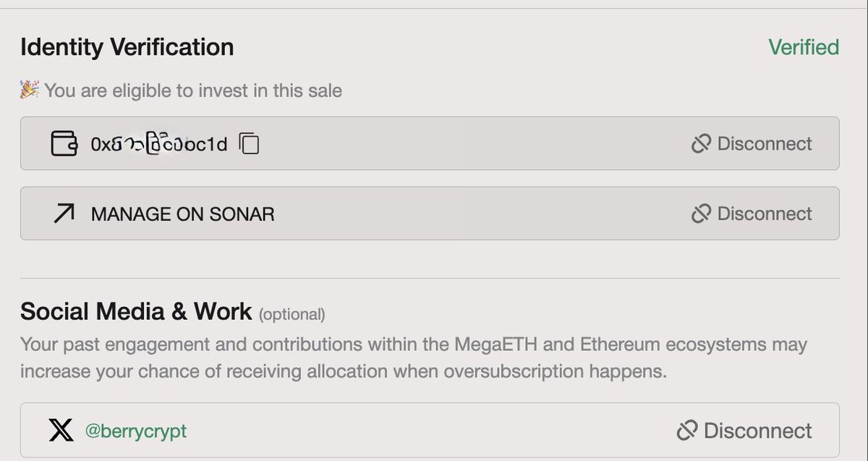Click the eligible to invest message
868x461 pixels.
pyautogui.click(x=193, y=90)
